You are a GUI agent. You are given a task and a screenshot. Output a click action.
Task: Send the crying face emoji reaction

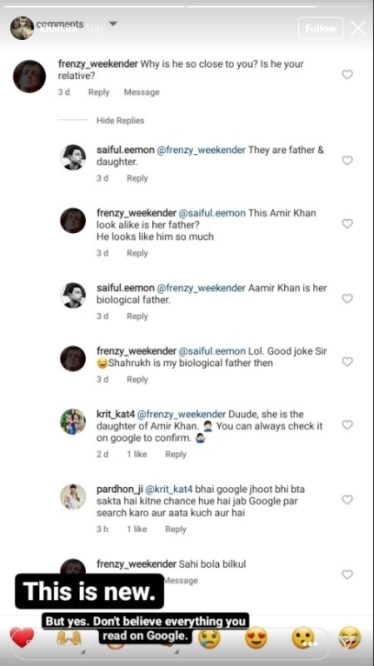click(x=210, y=639)
